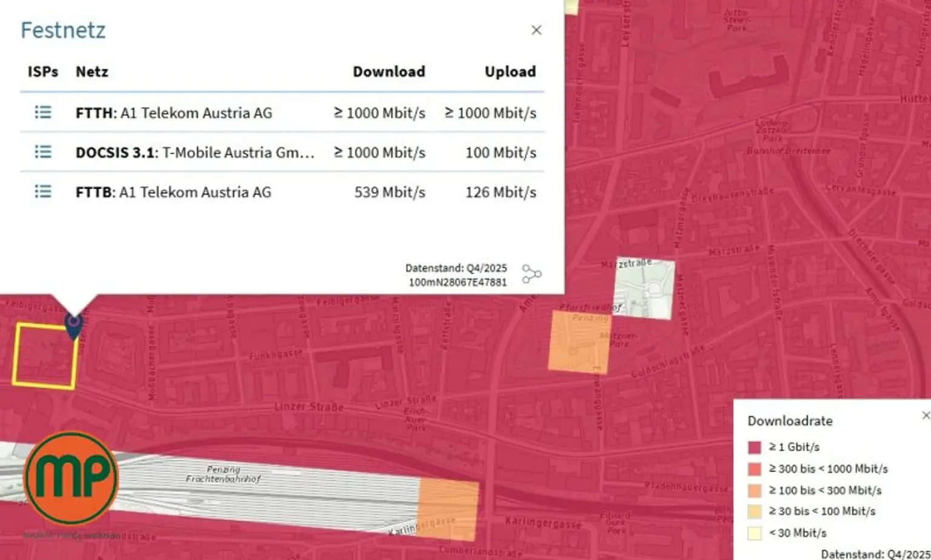Click the ISPs column header
Image resolution: width=931 pixels, height=560 pixels.
click(43, 72)
